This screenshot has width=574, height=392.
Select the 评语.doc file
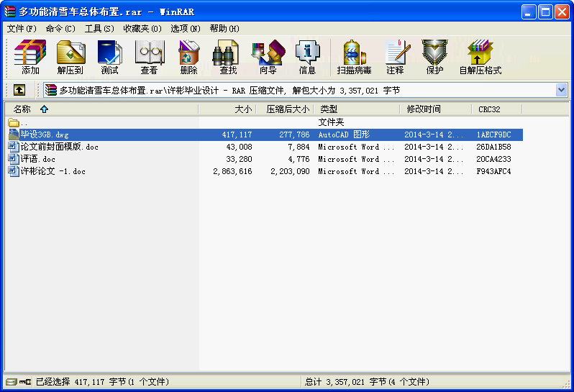(37, 159)
